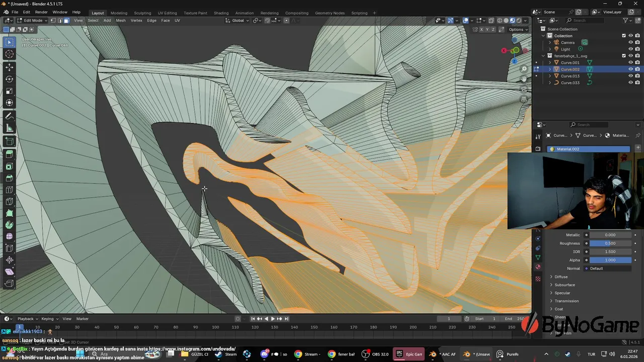Select the Smooth vertices tool
This screenshot has height=362, width=644.
(9, 236)
